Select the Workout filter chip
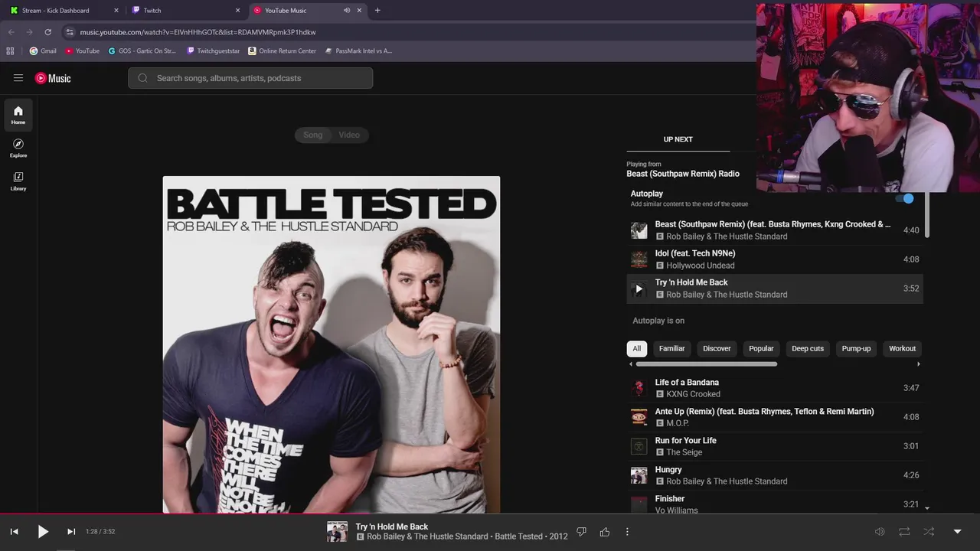The height and width of the screenshot is (551, 980). 902,348
